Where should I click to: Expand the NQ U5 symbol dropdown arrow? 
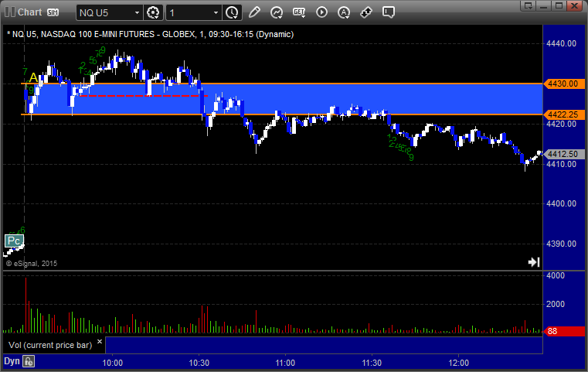tap(138, 13)
